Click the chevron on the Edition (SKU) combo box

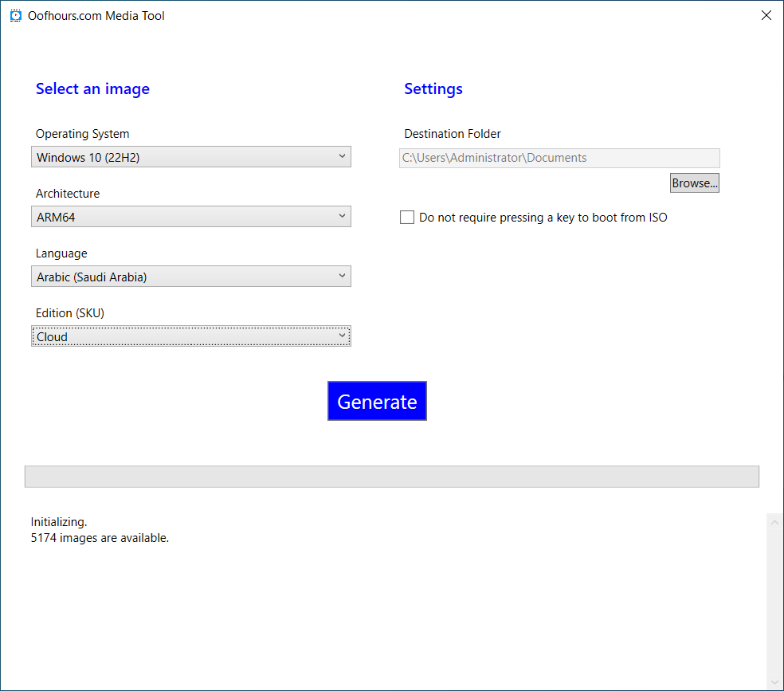tap(343, 336)
